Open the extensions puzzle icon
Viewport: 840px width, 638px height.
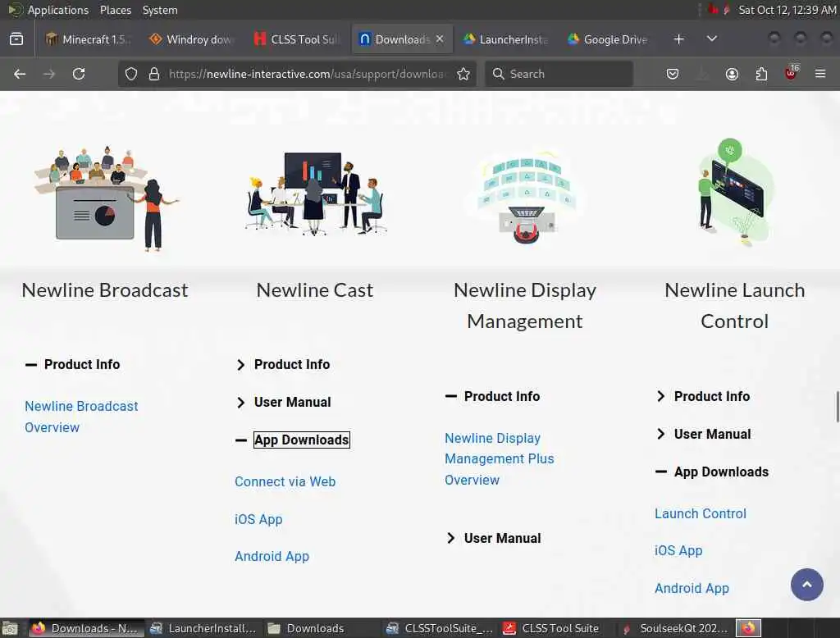[x=761, y=74]
